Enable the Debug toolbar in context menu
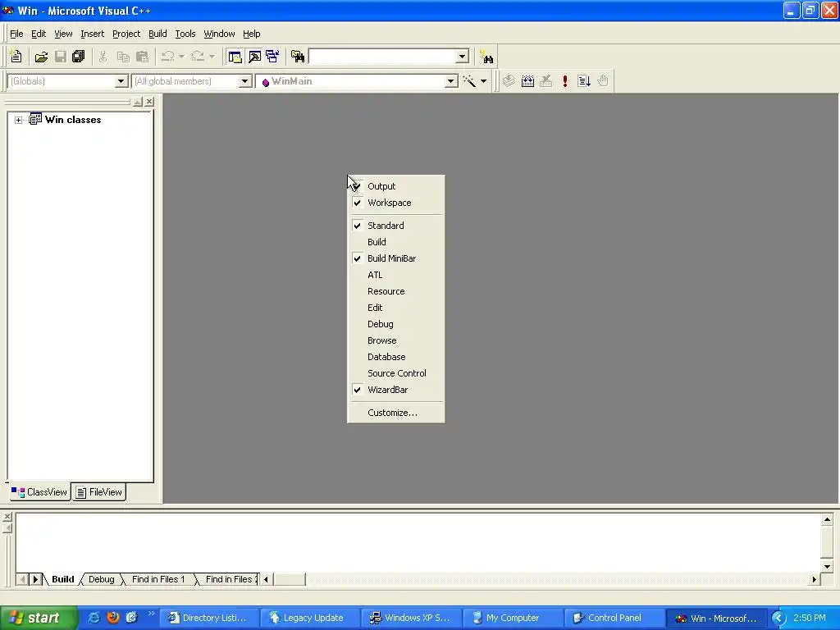 [396, 324]
